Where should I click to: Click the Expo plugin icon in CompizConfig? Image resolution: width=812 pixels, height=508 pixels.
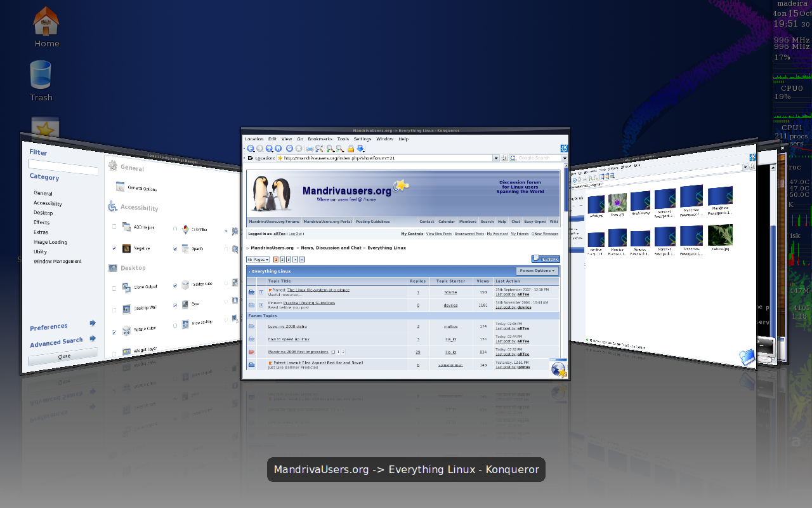185,305
